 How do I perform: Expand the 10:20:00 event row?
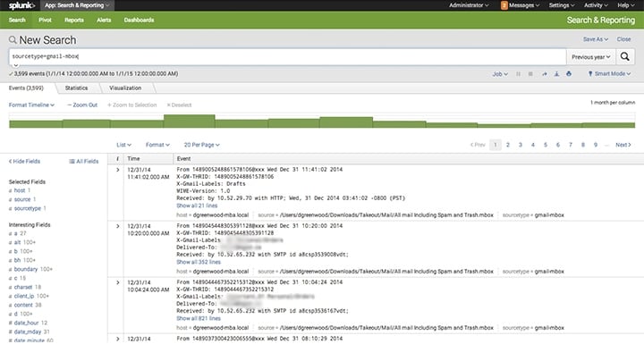coord(118,226)
